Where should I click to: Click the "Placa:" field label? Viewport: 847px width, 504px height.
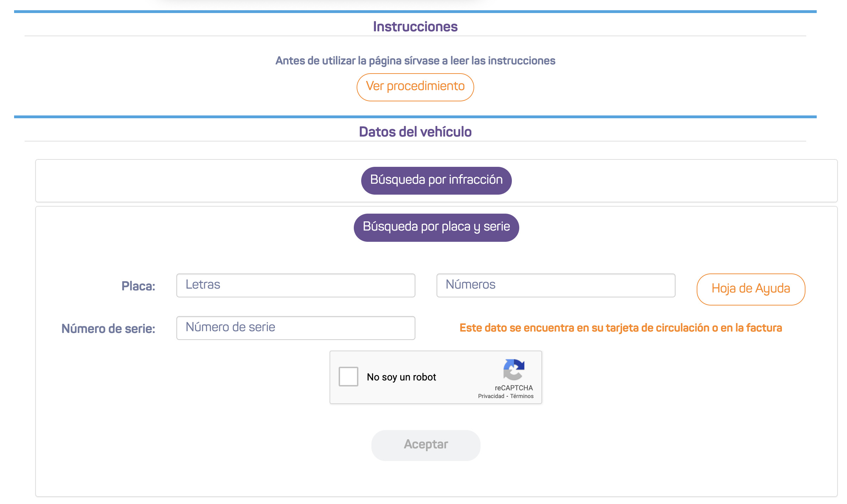click(x=138, y=286)
